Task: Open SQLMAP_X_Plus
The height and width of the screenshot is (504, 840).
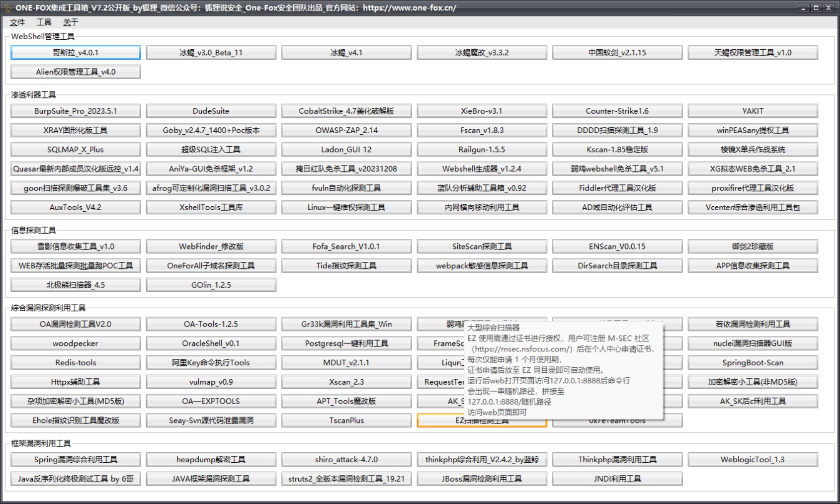Action: click(76, 150)
